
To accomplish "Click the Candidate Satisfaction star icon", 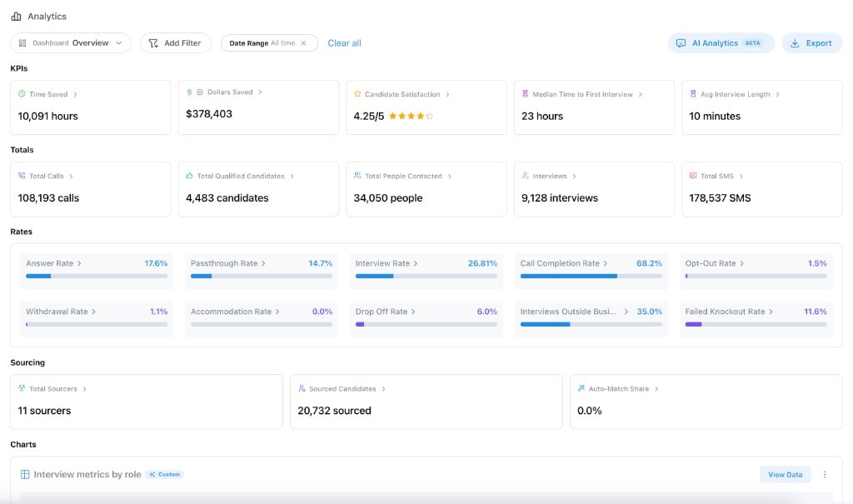I will (x=357, y=93).
